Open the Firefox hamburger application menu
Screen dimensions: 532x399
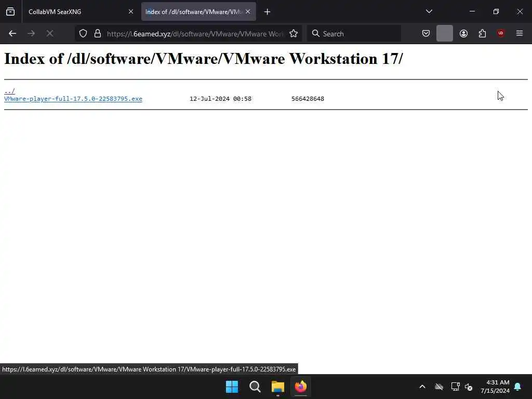[x=520, y=33]
